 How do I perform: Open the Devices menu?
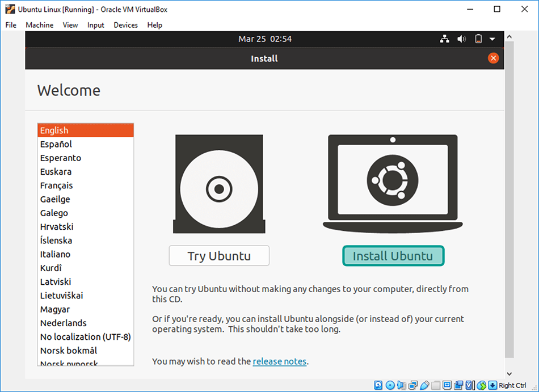tap(125, 25)
